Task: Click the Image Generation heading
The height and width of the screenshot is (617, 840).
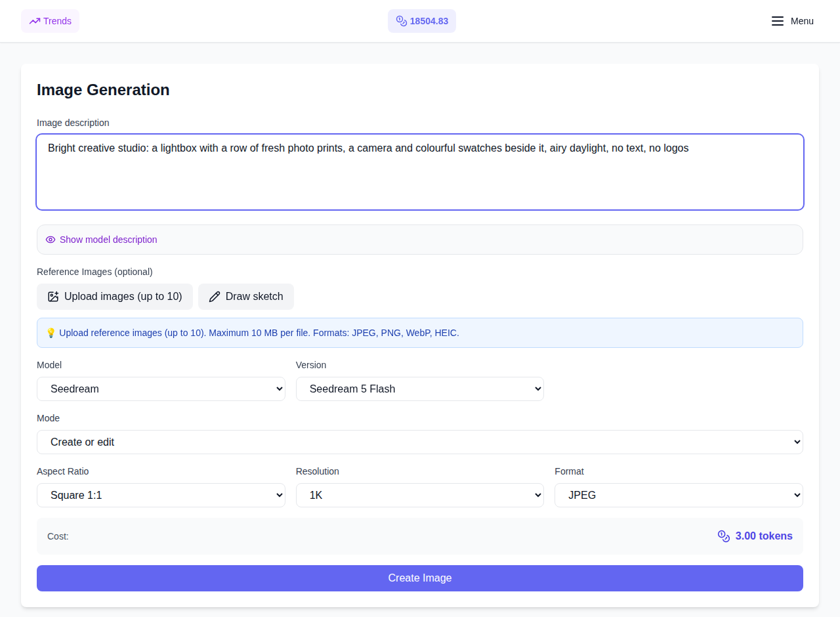Action: (x=103, y=90)
